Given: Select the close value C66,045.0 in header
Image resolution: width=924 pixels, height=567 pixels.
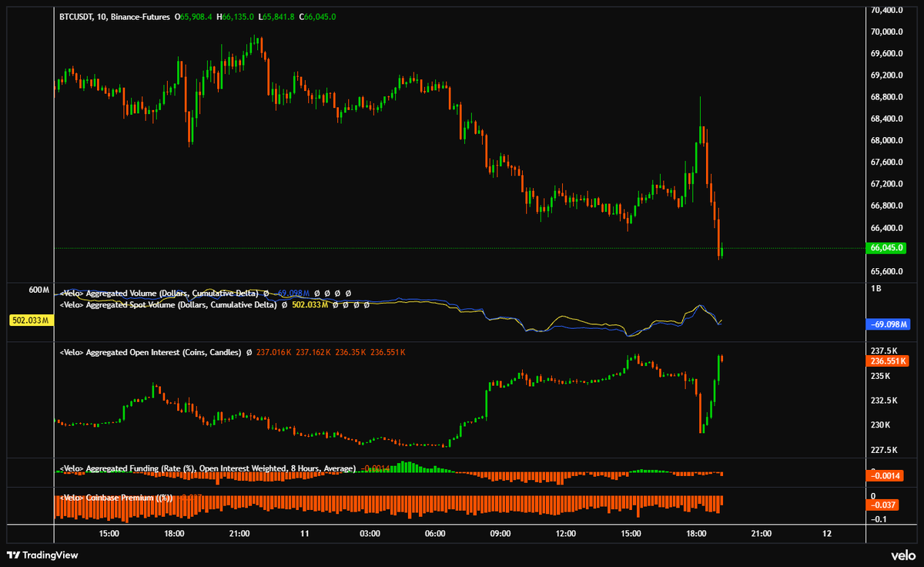Looking at the screenshot, I should point(317,16).
